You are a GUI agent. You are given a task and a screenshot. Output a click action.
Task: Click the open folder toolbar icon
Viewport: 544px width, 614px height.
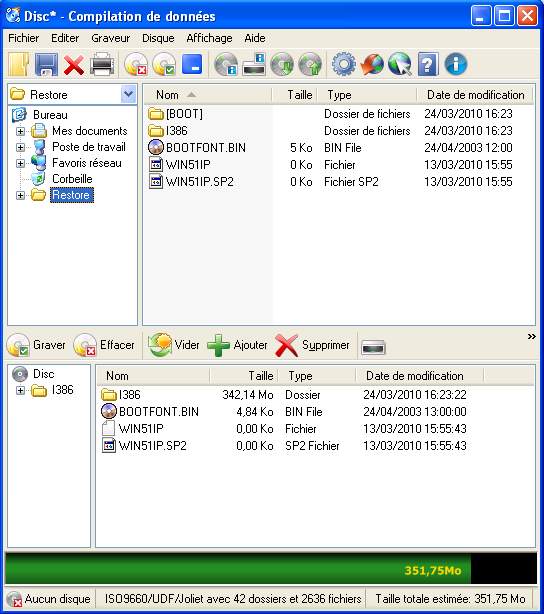click(18, 65)
